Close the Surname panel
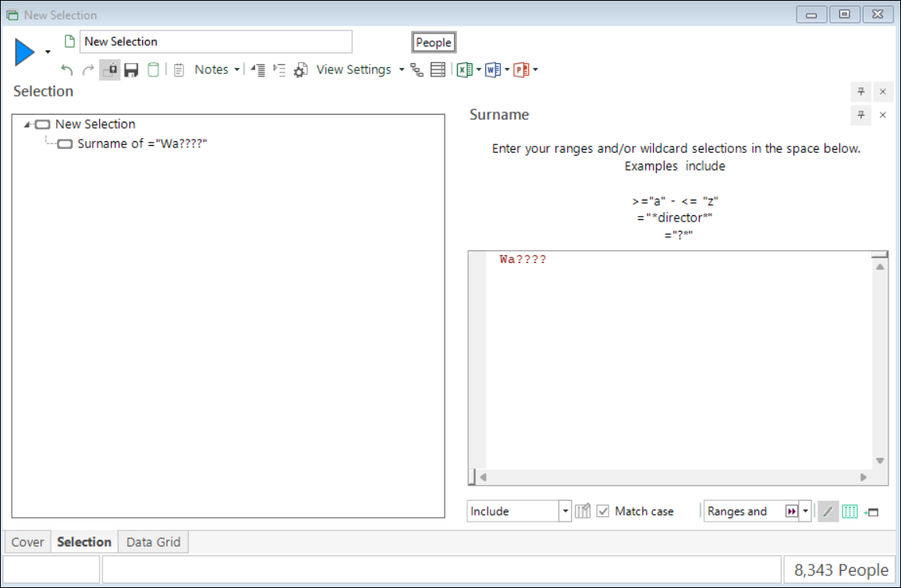The image size is (901, 588). 882,115
